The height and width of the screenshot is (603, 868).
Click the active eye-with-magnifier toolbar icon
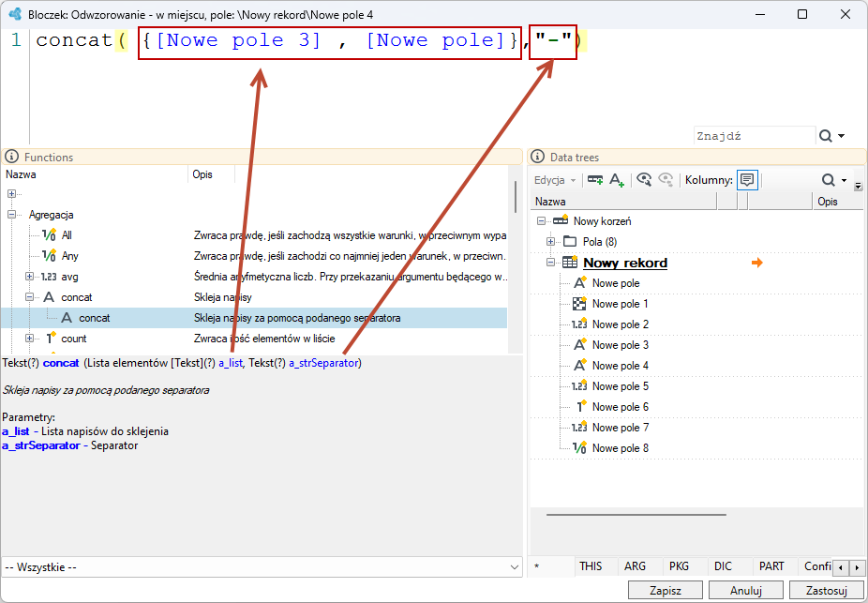[644, 180]
